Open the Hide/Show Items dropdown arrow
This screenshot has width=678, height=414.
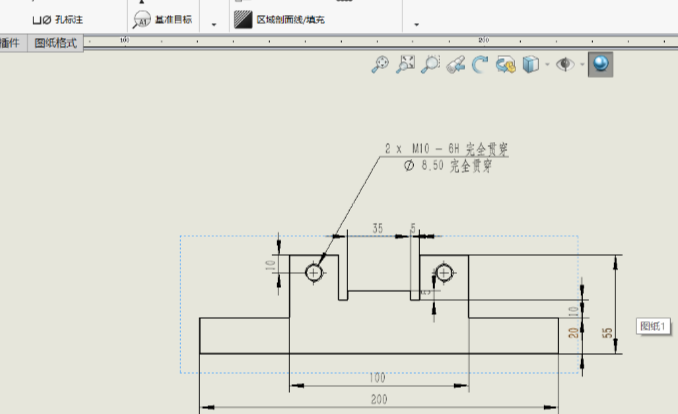pos(582,66)
